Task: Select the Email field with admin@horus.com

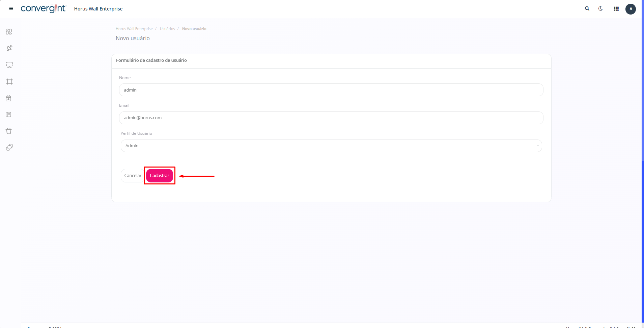Action: pyautogui.click(x=331, y=118)
